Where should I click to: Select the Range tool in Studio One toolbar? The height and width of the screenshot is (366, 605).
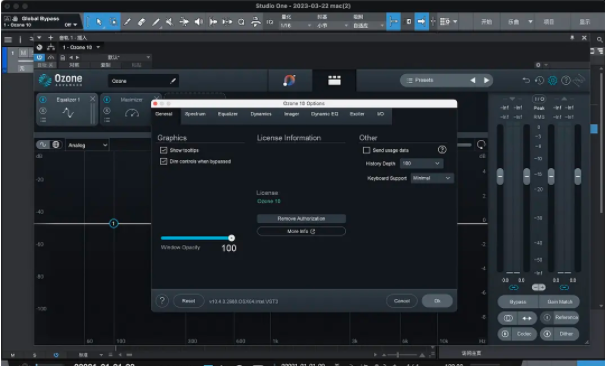[114, 22]
